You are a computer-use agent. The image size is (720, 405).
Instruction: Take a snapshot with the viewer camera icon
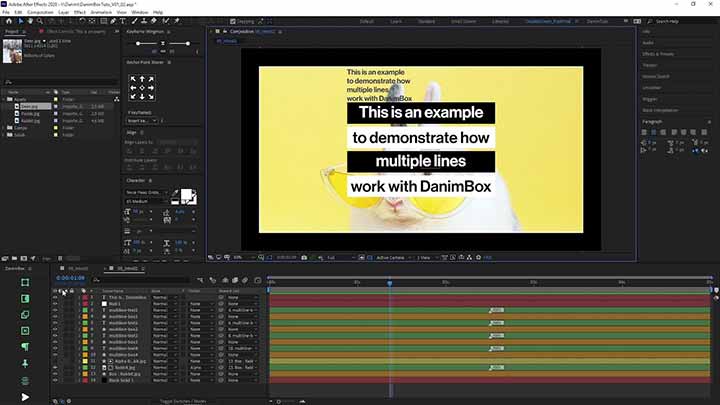click(304, 258)
